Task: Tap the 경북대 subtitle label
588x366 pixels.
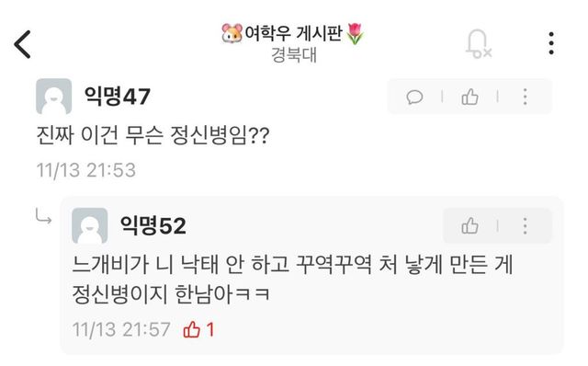Action: (294, 55)
